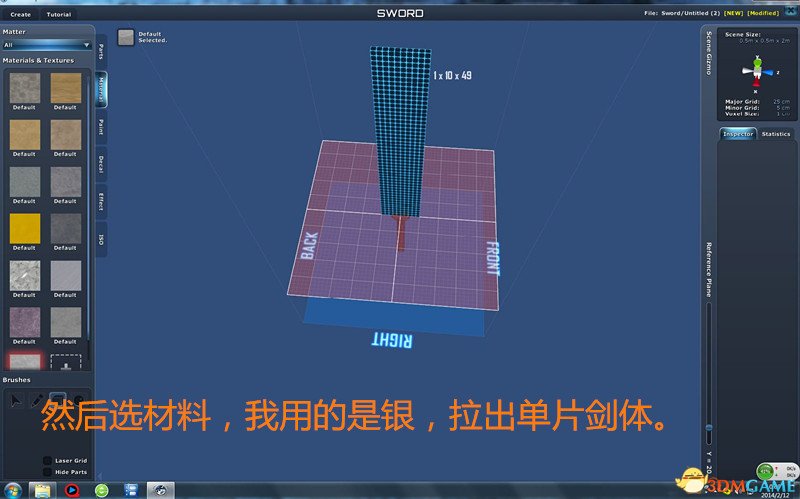This screenshot has height=499, width=800.
Task: Collapse the left panel with small arrow
Action: click(x=100, y=476)
